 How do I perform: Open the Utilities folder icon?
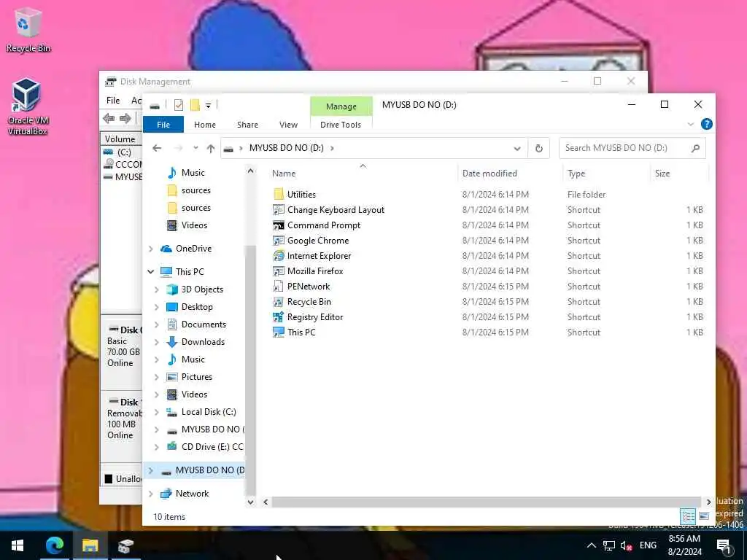pos(279,194)
